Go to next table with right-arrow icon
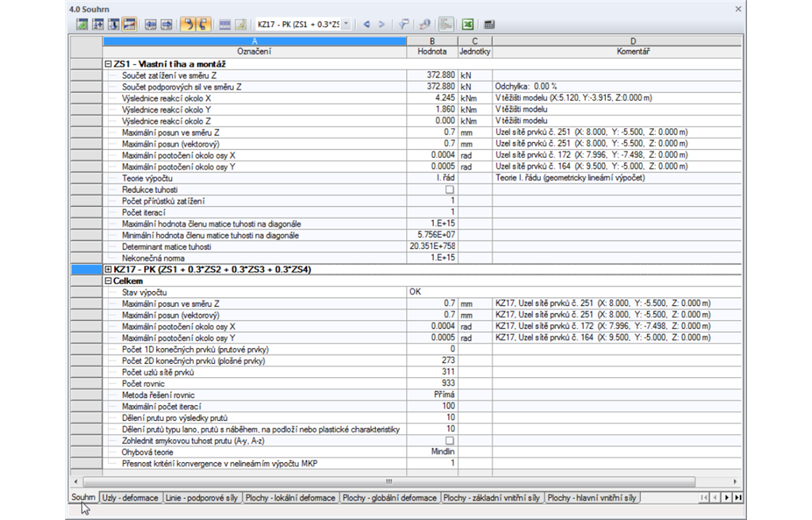 click(167, 25)
